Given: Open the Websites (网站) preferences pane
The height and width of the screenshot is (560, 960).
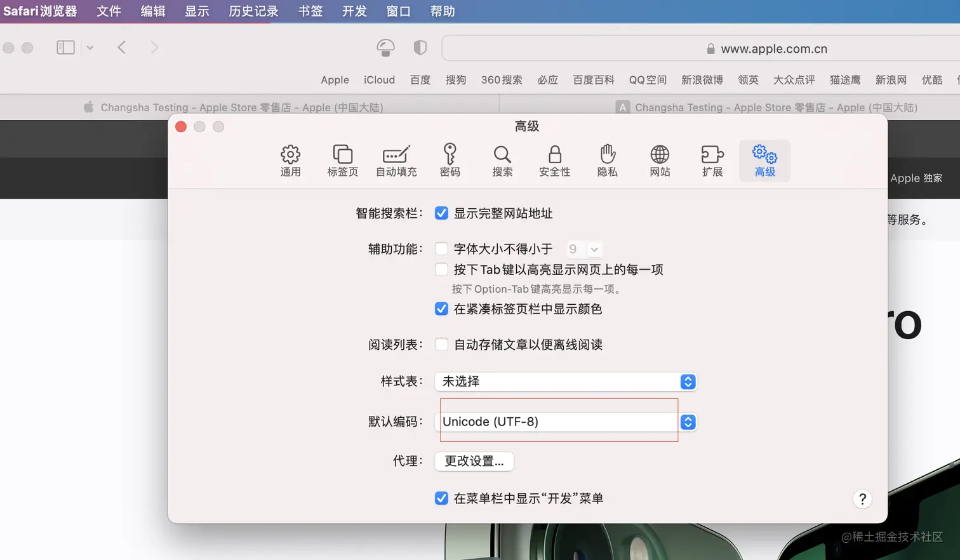Looking at the screenshot, I should [660, 161].
